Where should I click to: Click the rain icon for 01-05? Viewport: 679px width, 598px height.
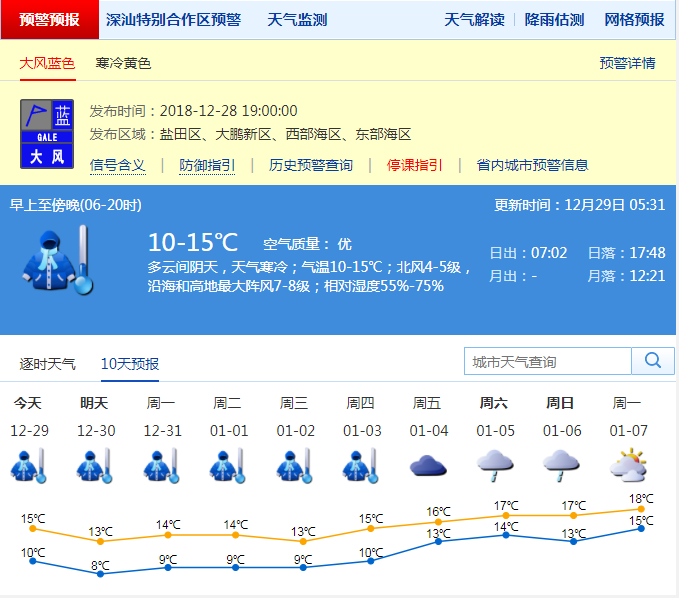click(494, 465)
